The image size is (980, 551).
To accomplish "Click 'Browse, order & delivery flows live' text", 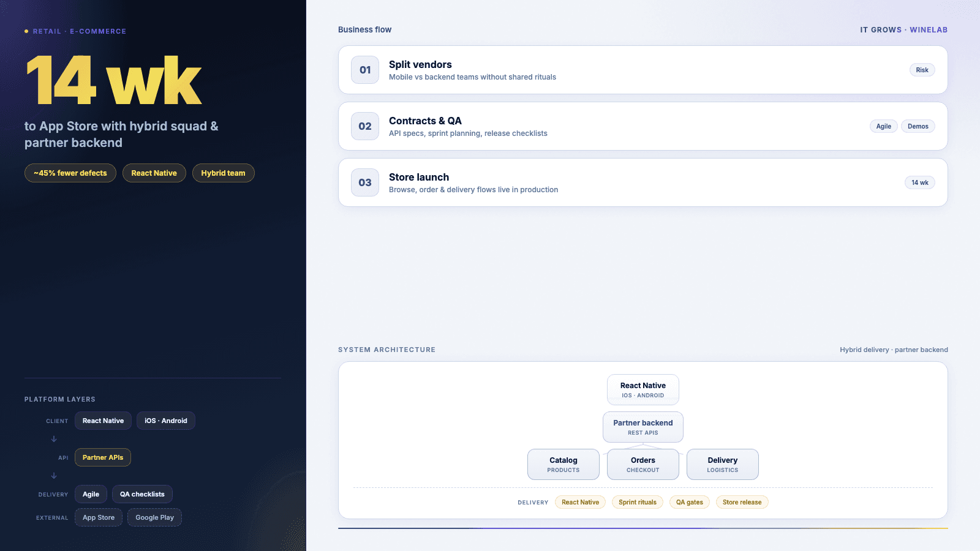I will pyautogui.click(x=473, y=190).
